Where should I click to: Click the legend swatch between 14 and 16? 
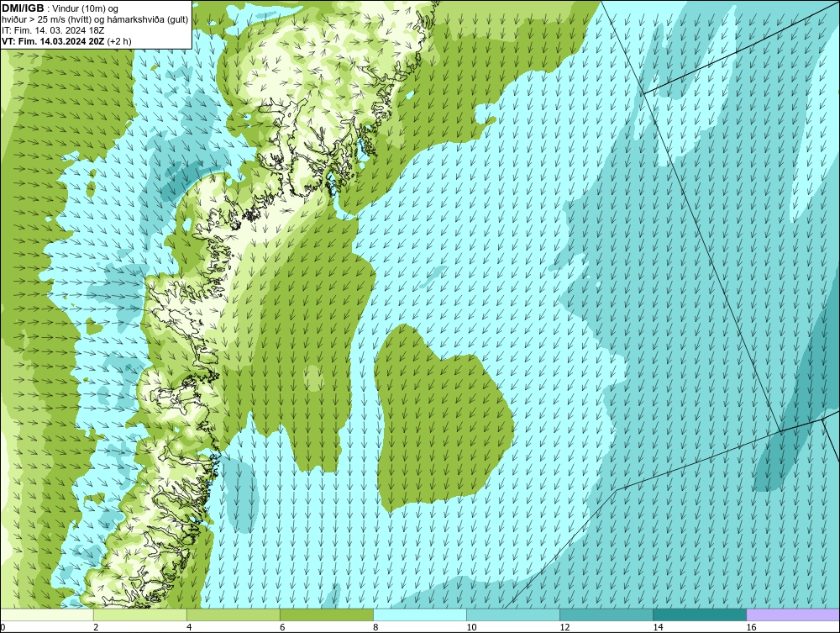(x=700, y=615)
